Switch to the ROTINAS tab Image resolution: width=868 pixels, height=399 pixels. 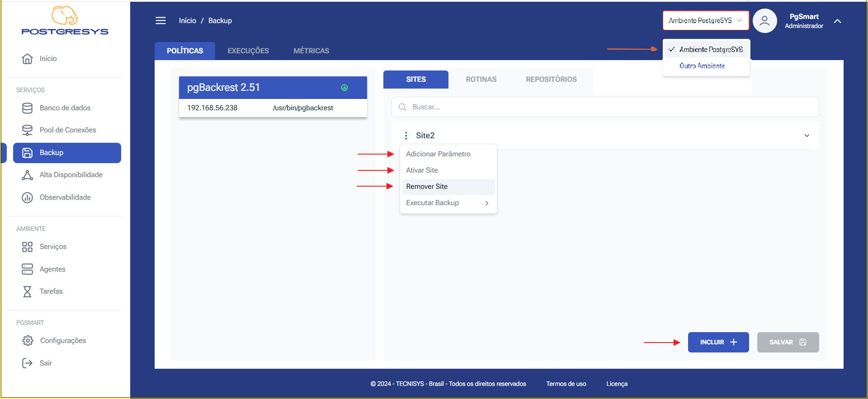point(481,80)
